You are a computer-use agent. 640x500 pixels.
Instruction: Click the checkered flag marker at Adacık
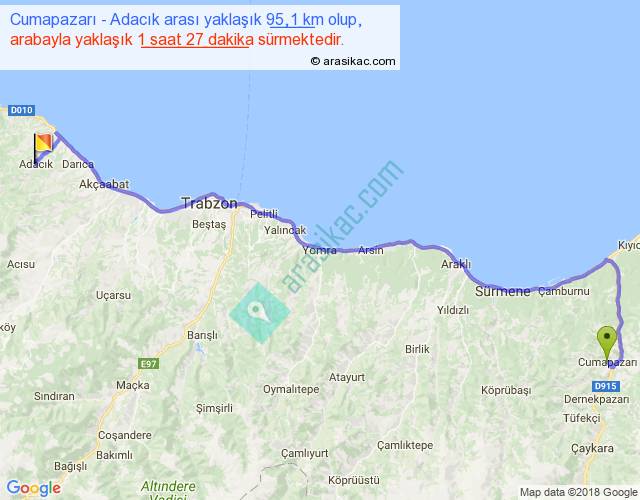44,147
